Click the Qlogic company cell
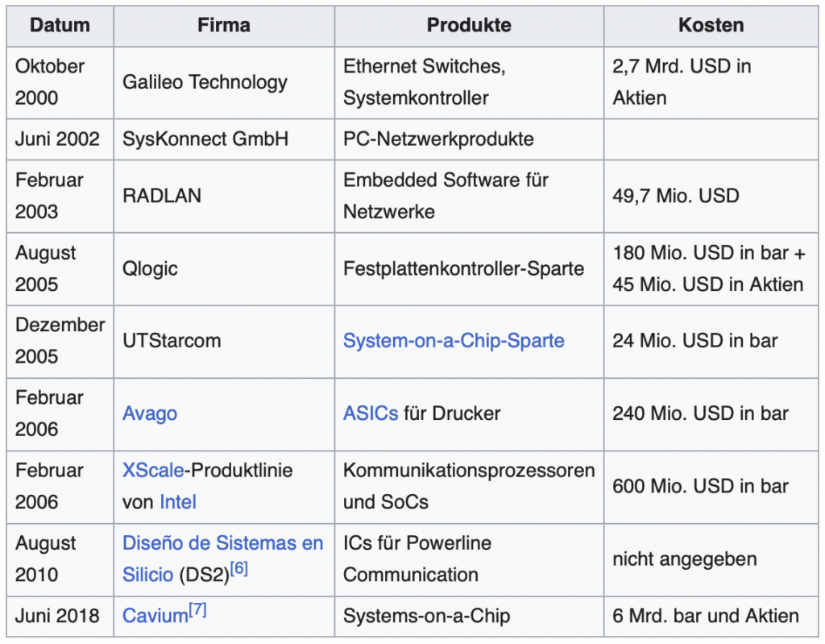The width and height of the screenshot is (825, 644). [224, 268]
